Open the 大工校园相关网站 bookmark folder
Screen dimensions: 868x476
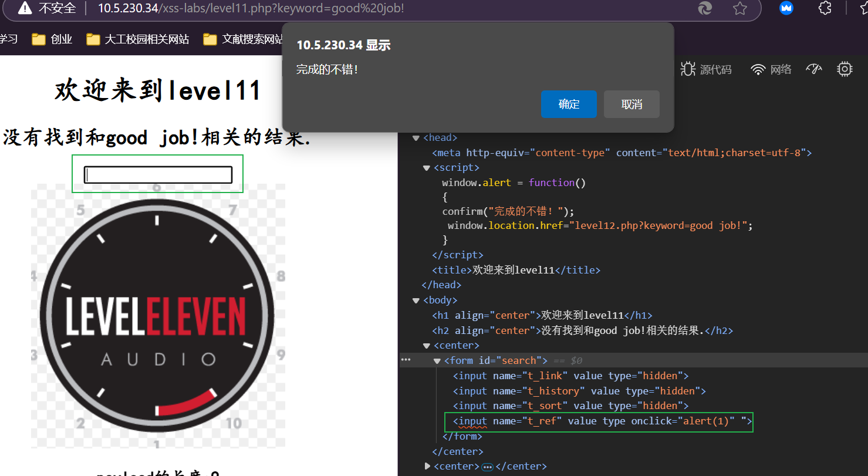coord(137,39)
